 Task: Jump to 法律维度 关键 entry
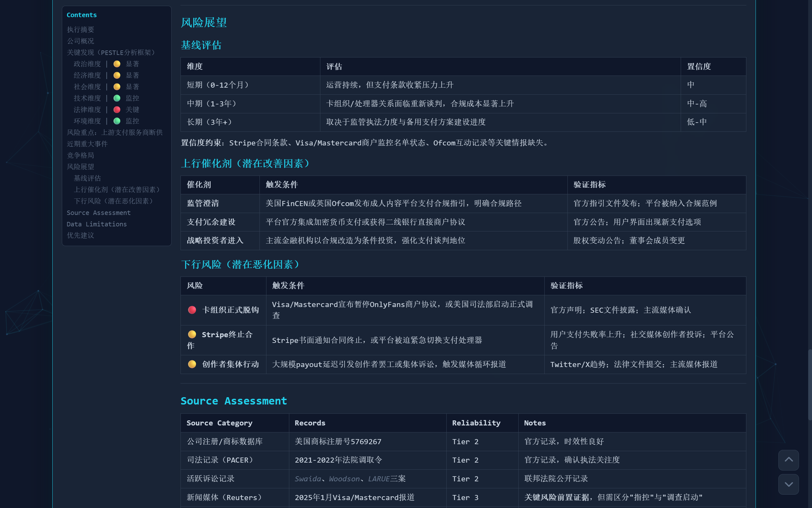point(106,110)
